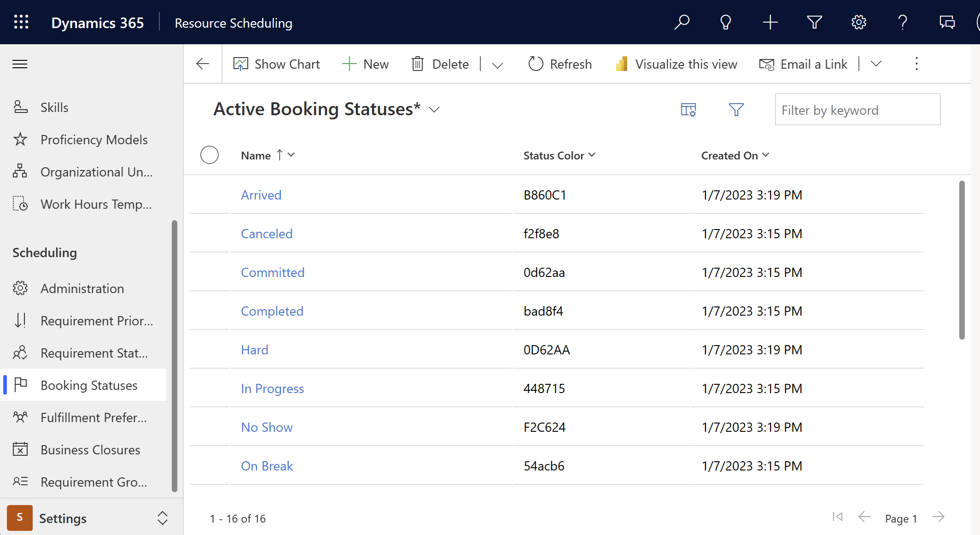Click the Resource Scheduling search icon
The image size is (980, 535).
pos(682,22)
